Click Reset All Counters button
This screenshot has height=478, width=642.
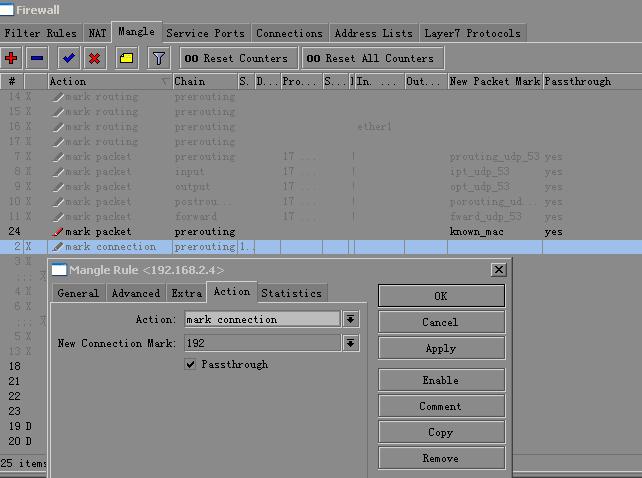click(373, 58)
